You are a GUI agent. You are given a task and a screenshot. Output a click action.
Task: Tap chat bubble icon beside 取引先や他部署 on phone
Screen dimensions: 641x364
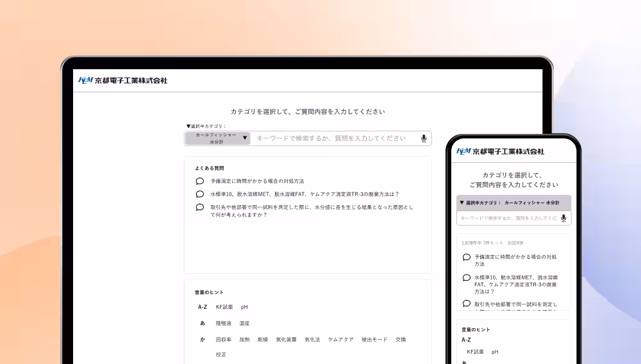pos(467,304)
